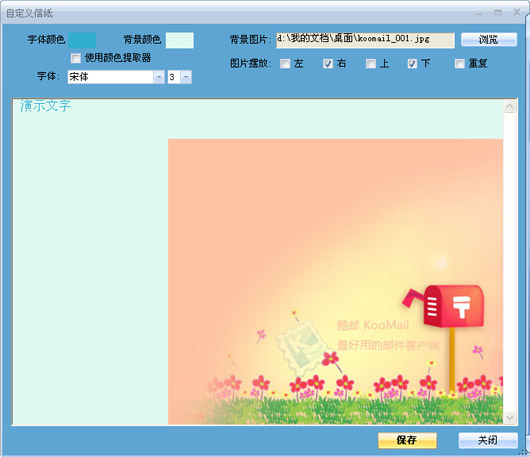Click the 字体颜色 blue color swatch
530x457 pixels.
click(x=82, y=40)
